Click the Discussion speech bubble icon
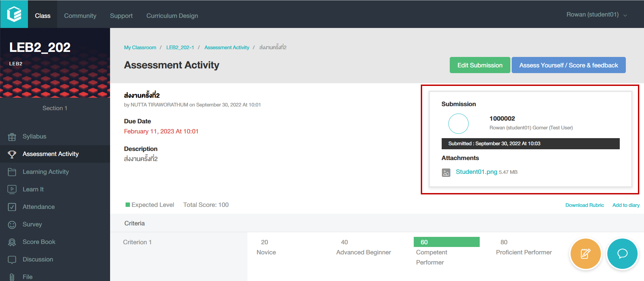The height and width of the screenshot is (281, 644). coord(12,260)
